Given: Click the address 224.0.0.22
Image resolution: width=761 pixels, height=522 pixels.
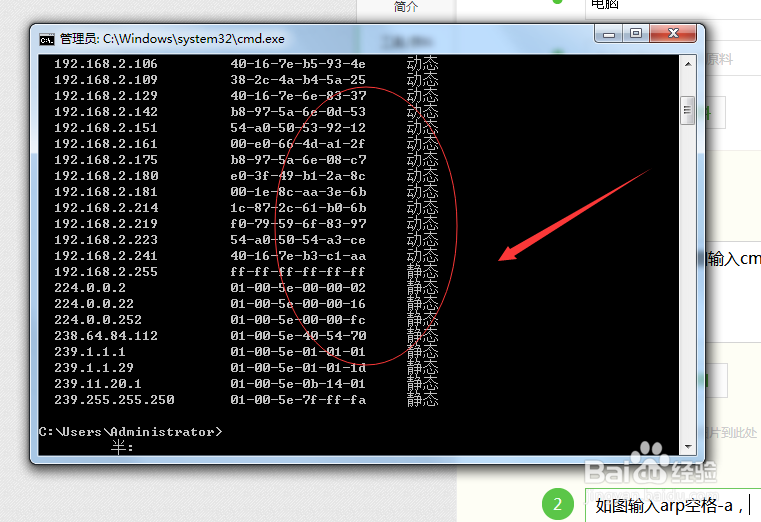Looking at the screenshot, I should click(x=94, y=304).
